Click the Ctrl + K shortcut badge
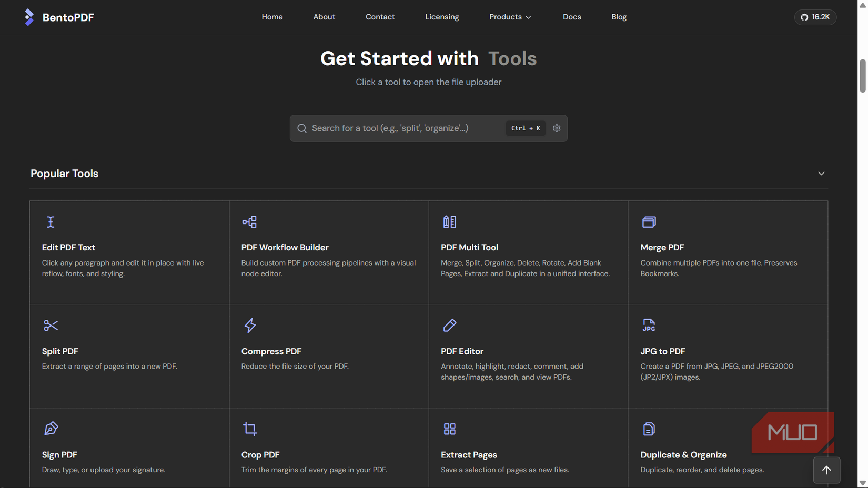 pos(526,128)
